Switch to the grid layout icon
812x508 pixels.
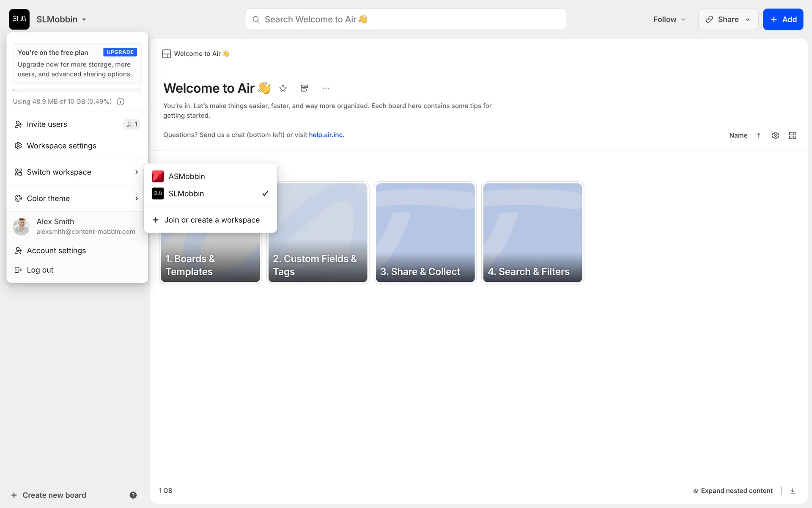(x=793, y=135)
